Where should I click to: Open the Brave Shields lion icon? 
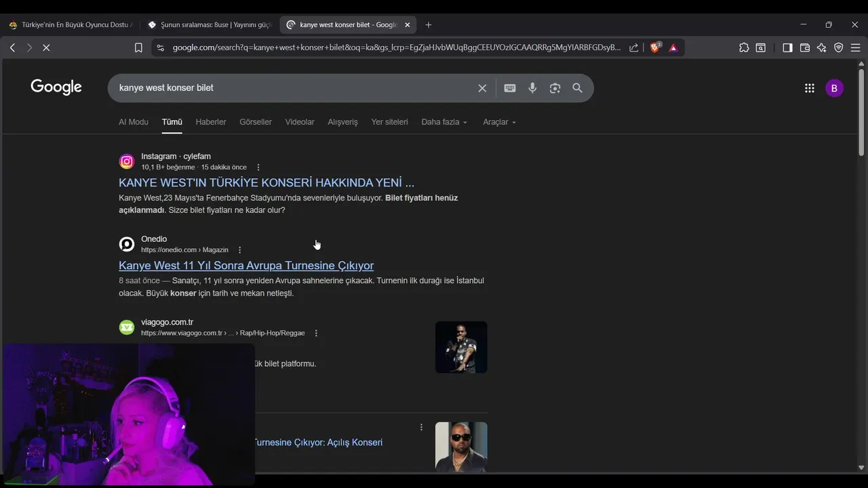655,47
